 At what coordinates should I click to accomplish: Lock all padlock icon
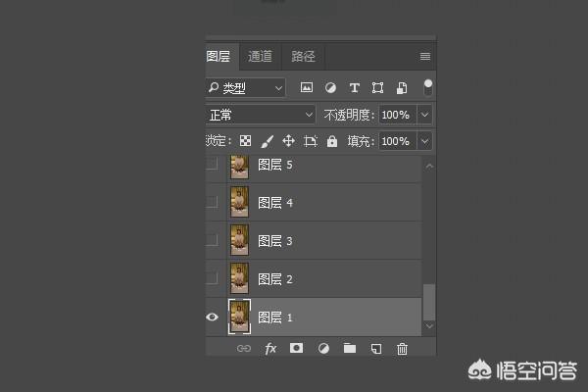332,141
